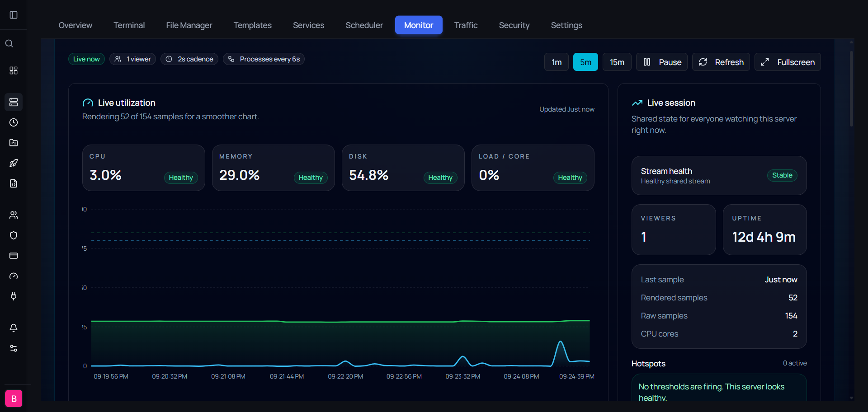The height and width of the screenshot is (412, 868).
Task: Open the users icon in sidebar
Action: [14, 215]
